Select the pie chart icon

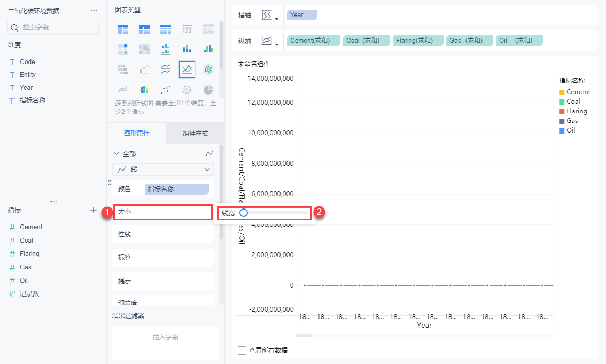(208, 90)
